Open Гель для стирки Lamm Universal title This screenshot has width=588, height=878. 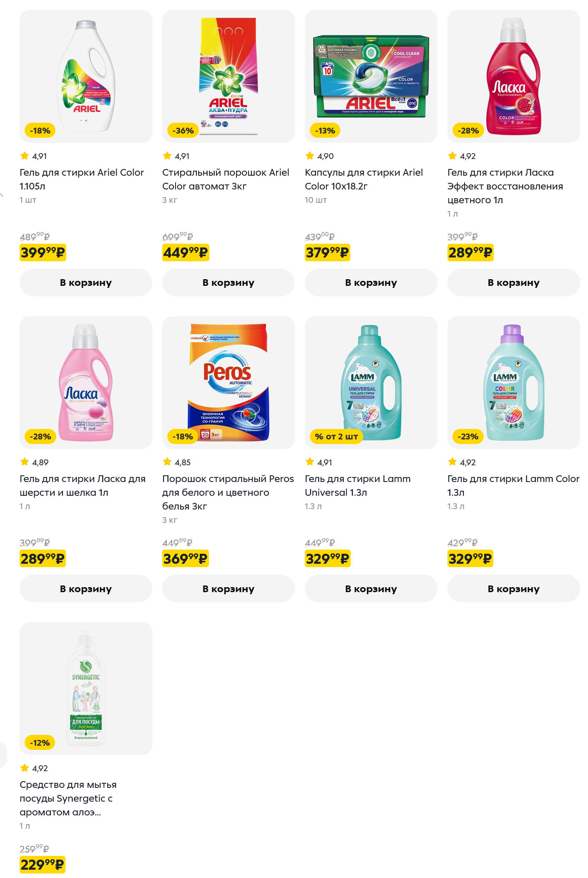click(357, 485)
